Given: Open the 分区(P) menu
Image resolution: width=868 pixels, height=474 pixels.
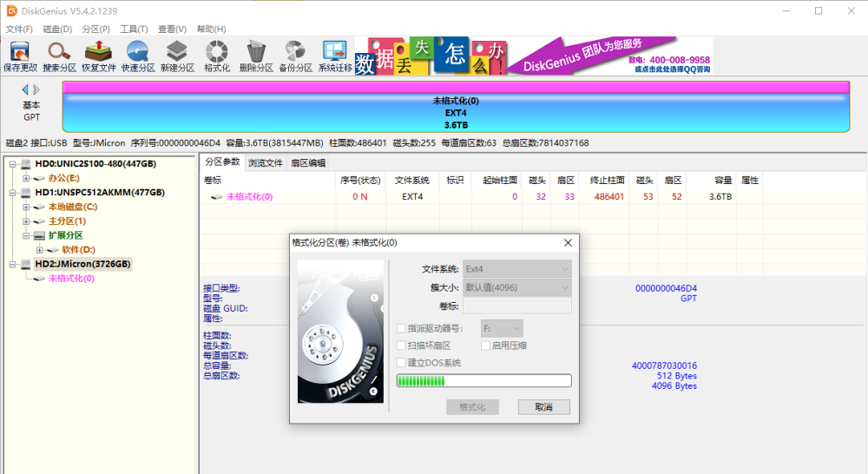Looking at the screenshot, I should [x=95, y=29].
